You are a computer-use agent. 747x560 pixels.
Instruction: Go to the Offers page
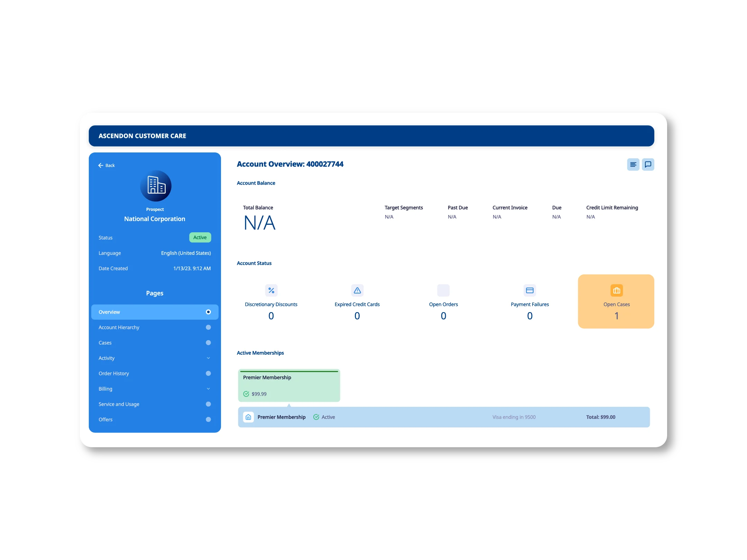[x=105, y=420]
